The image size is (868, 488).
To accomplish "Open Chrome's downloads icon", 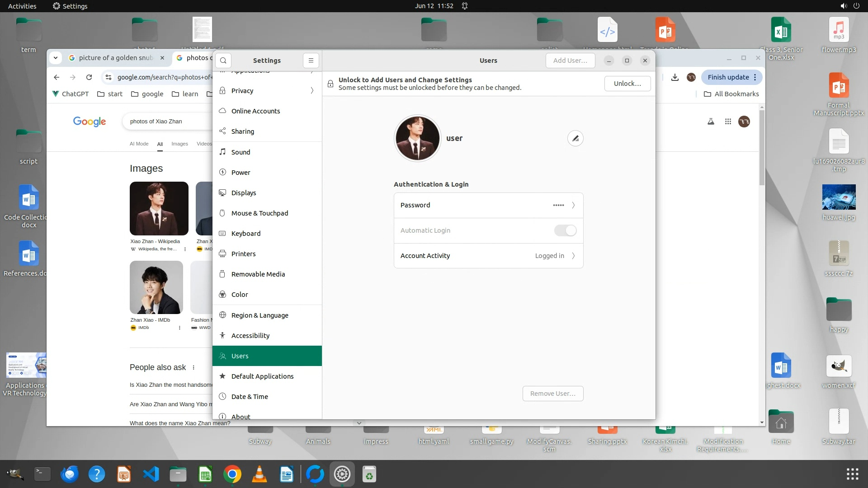I will (x=675, y=77).
